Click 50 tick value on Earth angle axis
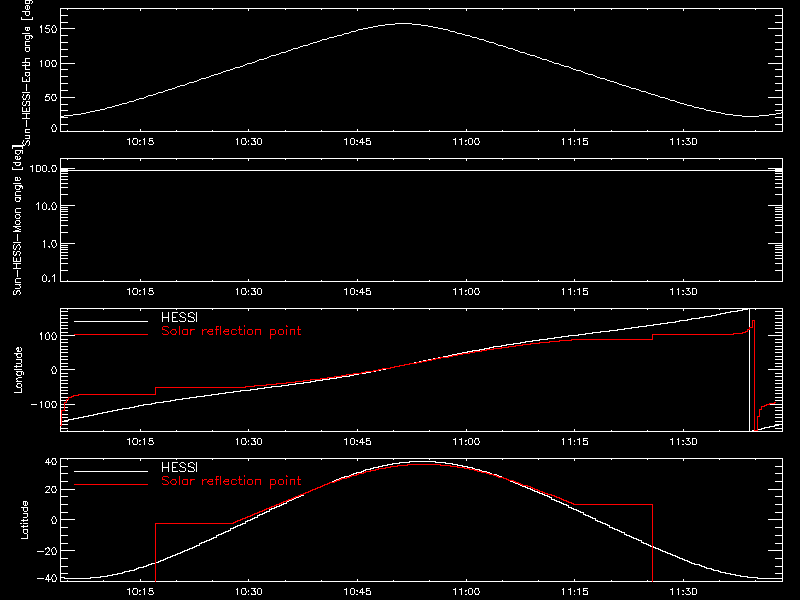This screenshot has height=600, width=800. point(51,97)
